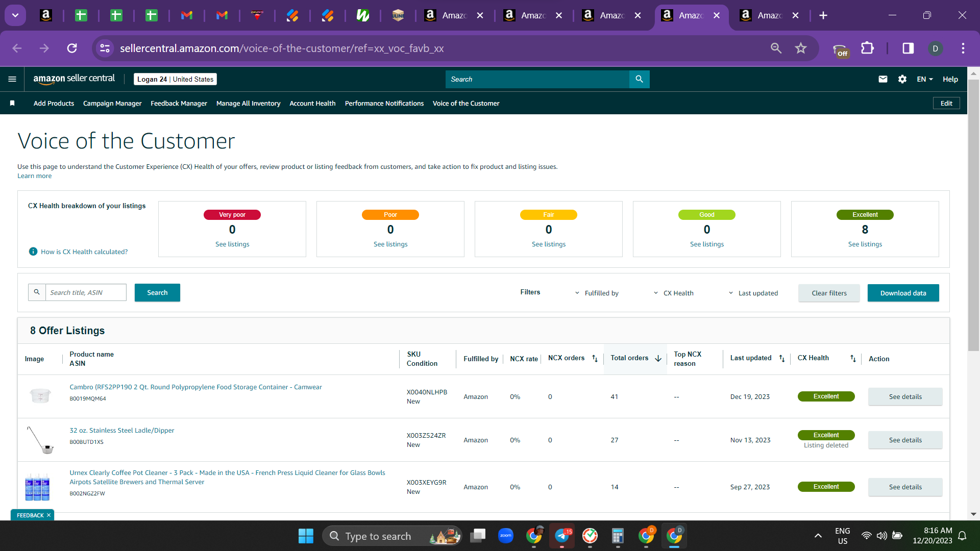Reload the page with the browser refresh icon
The width and height of the screenshot is (980, 551).
[x=72, y=48]
